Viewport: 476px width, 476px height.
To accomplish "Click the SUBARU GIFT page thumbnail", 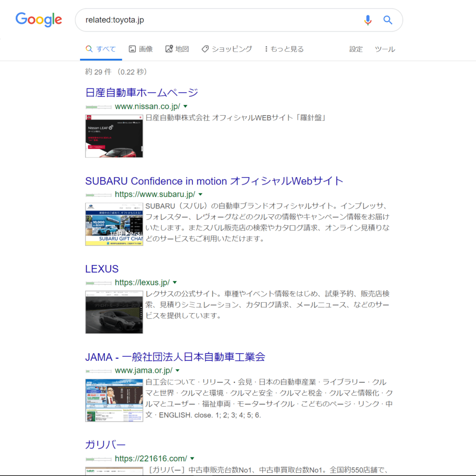I will click(114, 224).
